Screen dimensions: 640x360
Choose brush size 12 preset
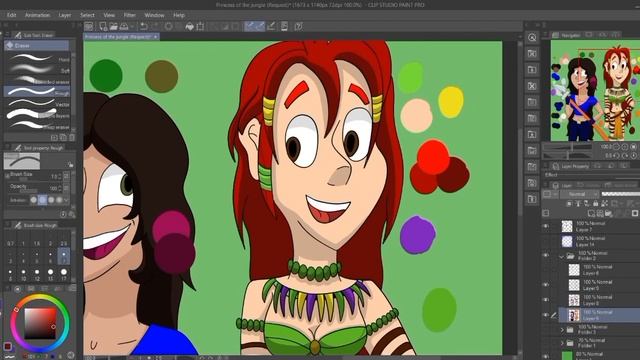click(37, 274)
